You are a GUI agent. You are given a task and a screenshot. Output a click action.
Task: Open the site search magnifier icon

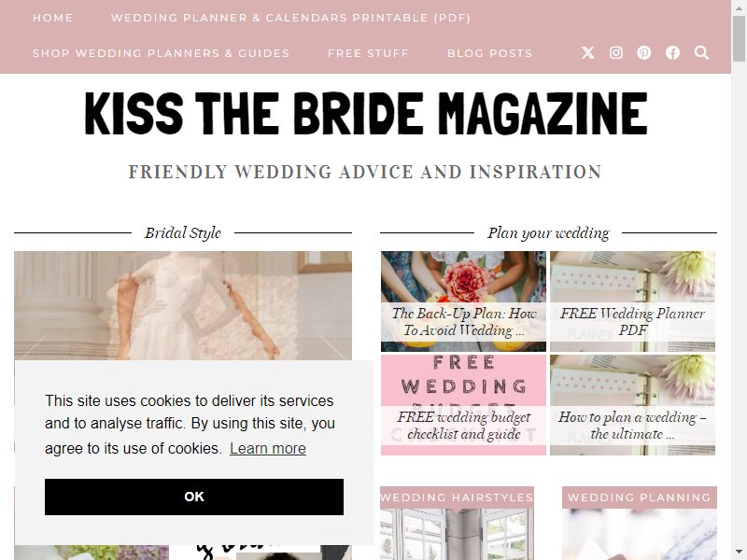(701, 52)
